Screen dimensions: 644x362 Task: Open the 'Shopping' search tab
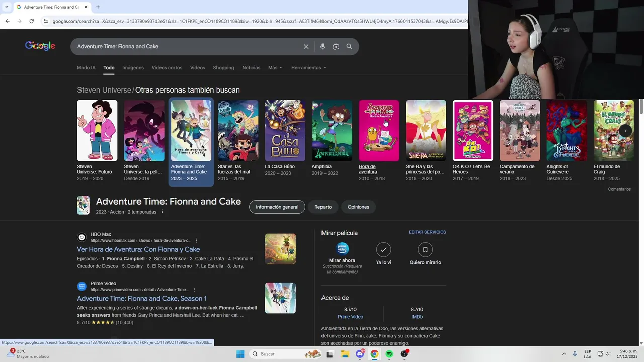tap(223, 68)
